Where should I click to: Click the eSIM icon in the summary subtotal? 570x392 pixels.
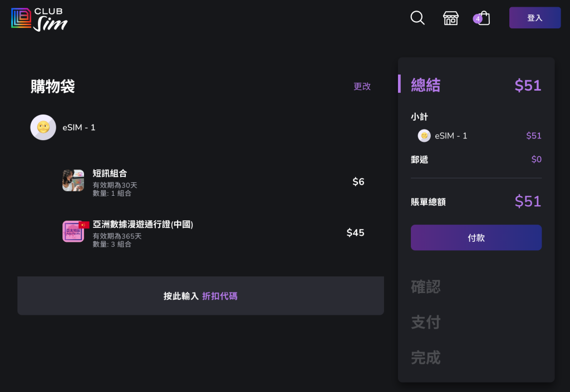(x=424, y=136)
